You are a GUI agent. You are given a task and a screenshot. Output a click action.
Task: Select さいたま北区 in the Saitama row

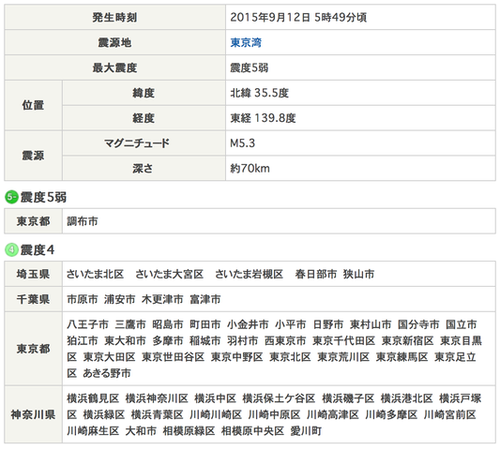(x=95, y=274)
